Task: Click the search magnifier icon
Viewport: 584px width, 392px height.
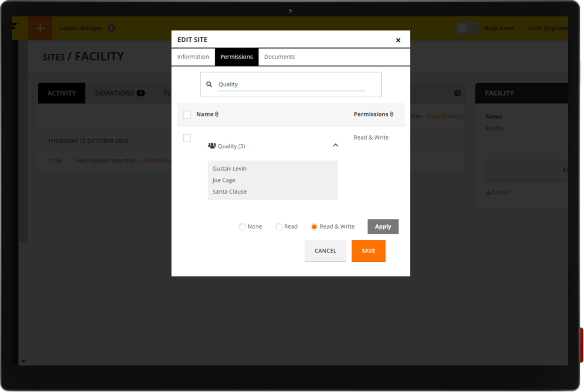Action: pos(209,84)
